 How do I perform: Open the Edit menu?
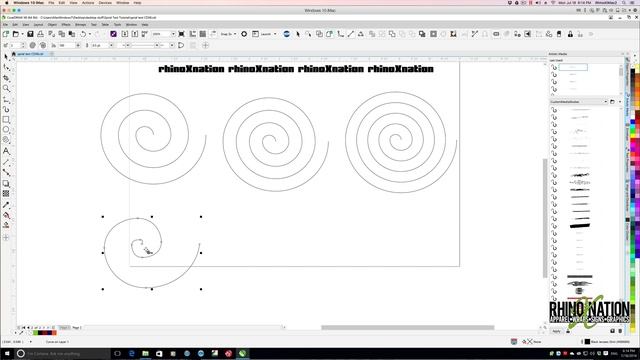[15, 25]
